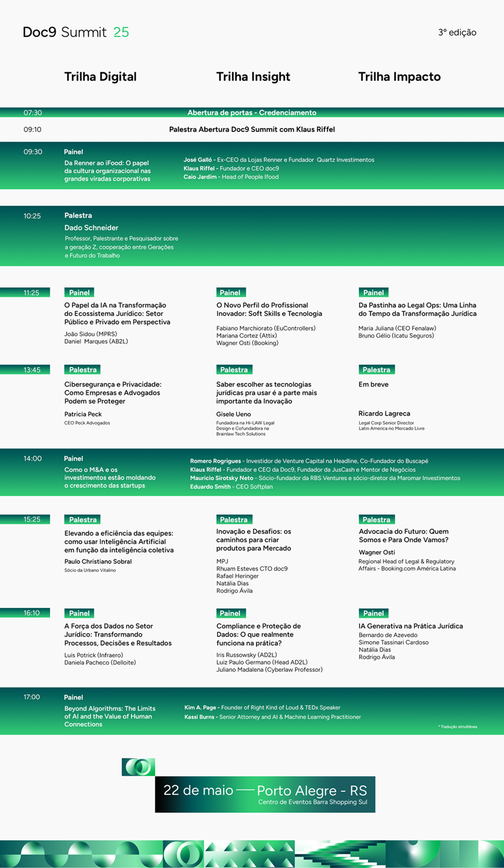Open 'Elevando a eficiência das equipes' talk title
Viewport: 504px width, 868px height.
119,542
